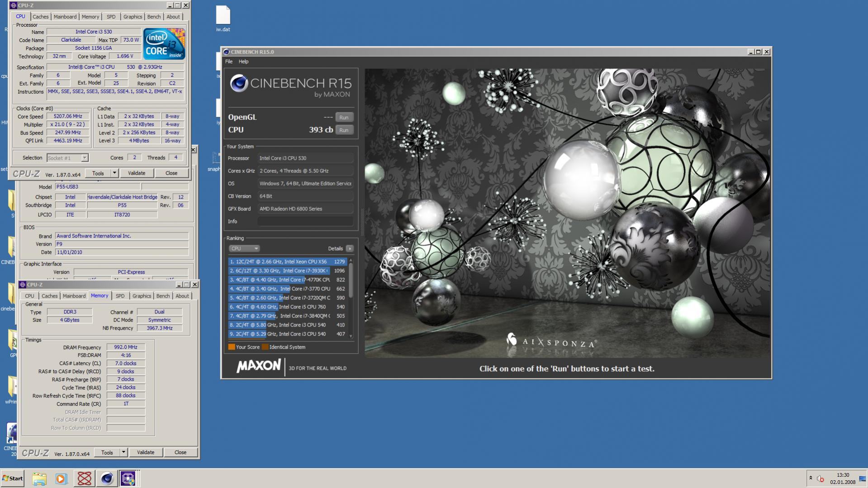Open the About tab in the Memory CPU-Z window
The height and width of the screenshot is (488, 868).
[182, 296]
